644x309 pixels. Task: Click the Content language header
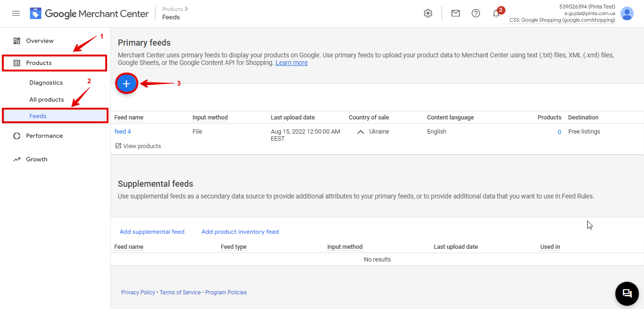pyautogui.click(x=450, y=118)
